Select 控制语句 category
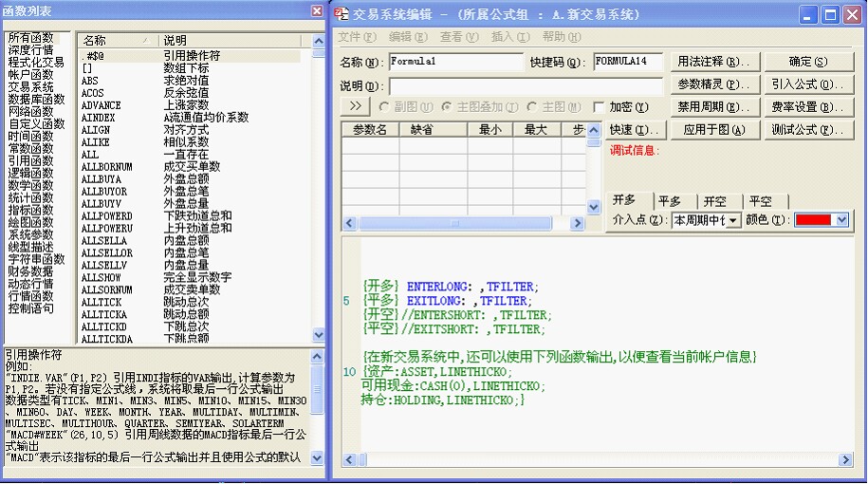Viewport: 868px width, 484px height. coord(31,307)
